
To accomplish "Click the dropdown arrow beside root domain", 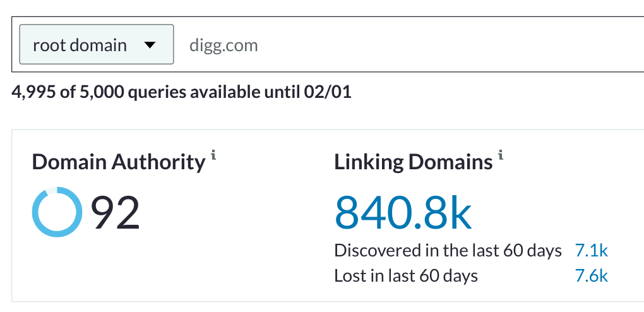I will [150, 45].
